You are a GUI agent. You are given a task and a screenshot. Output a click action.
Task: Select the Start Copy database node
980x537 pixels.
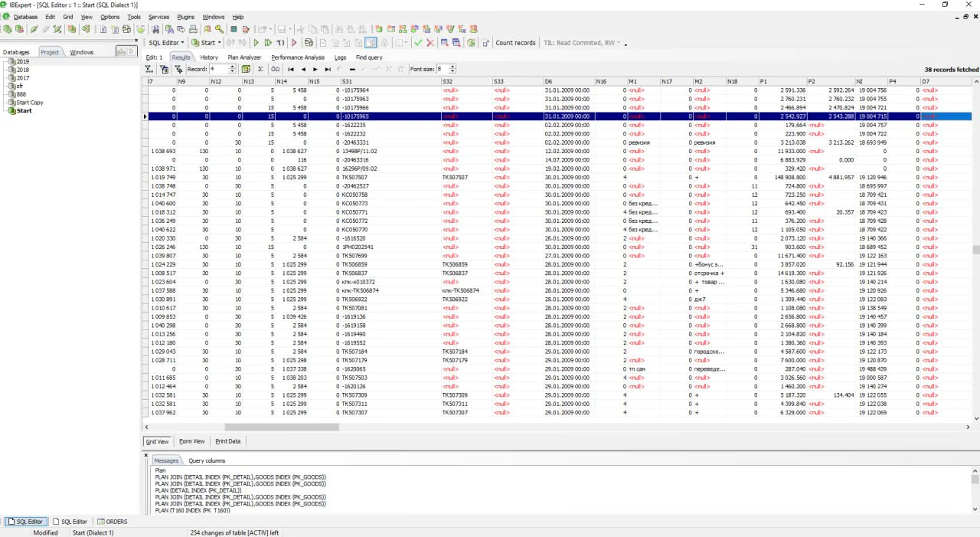pyautogui.click(x=30, y=102)
